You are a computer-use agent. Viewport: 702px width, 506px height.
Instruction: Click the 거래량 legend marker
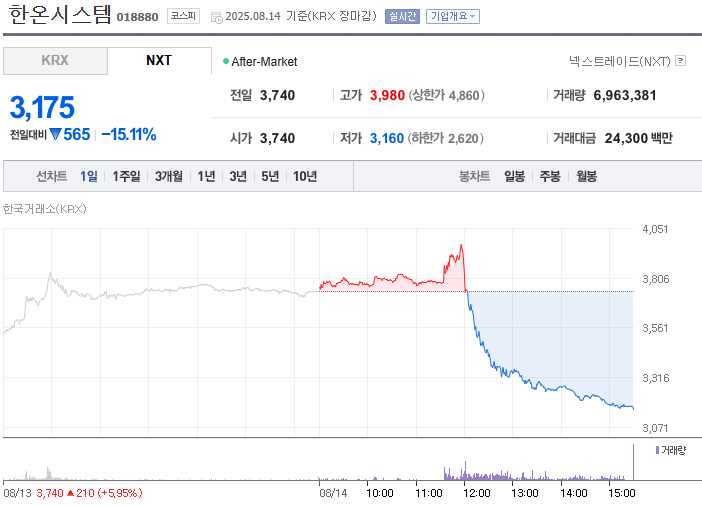[x=657, y=450]
